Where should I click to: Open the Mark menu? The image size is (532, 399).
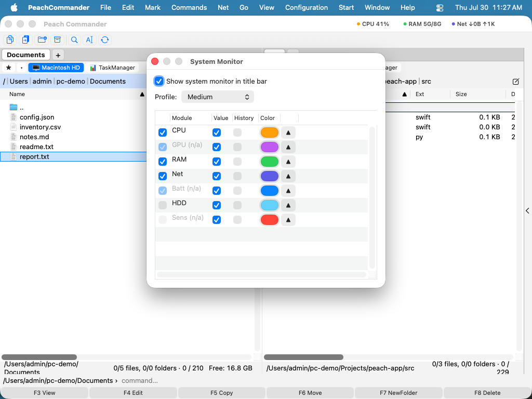click(152, 7)
